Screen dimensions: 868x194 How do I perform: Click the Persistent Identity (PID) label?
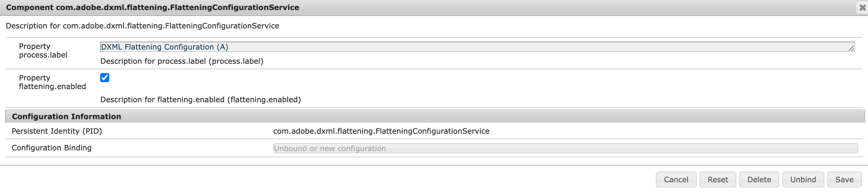pos(57,131)
